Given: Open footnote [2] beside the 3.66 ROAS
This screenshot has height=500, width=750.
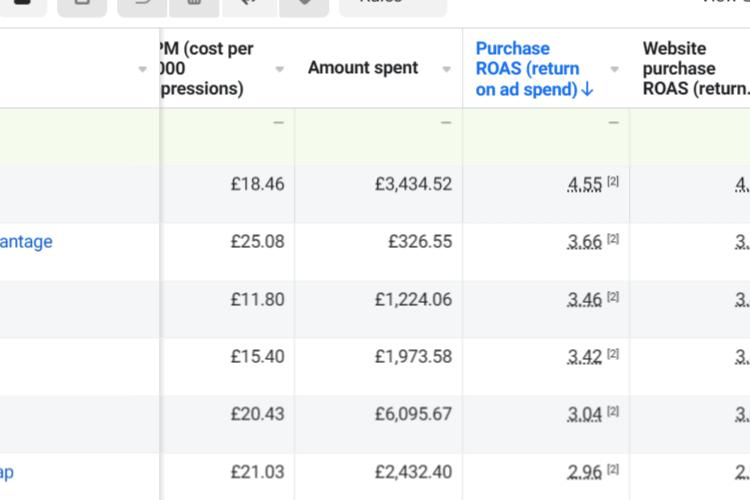Looking at the screenshot, I should 613,239.
